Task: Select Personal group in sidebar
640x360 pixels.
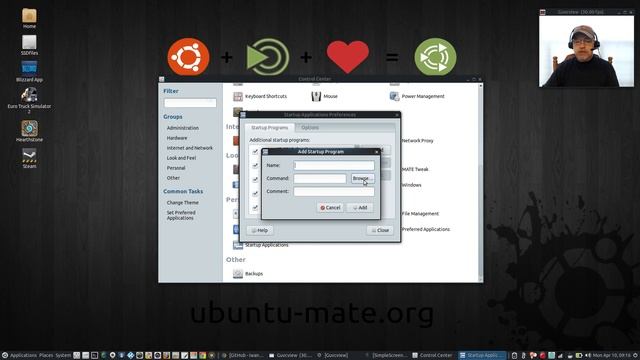Action: 176,168
